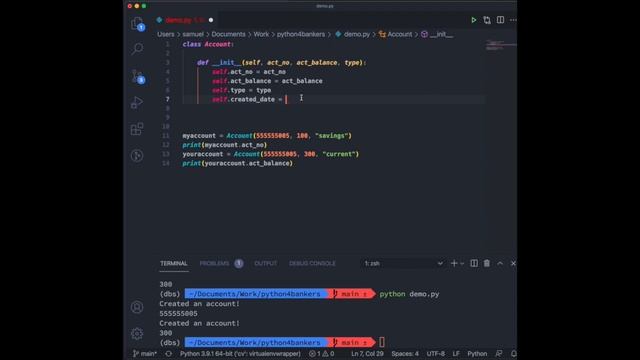Open the Run and Debug view
640x360 pixels.
click(x=137, y=102)
